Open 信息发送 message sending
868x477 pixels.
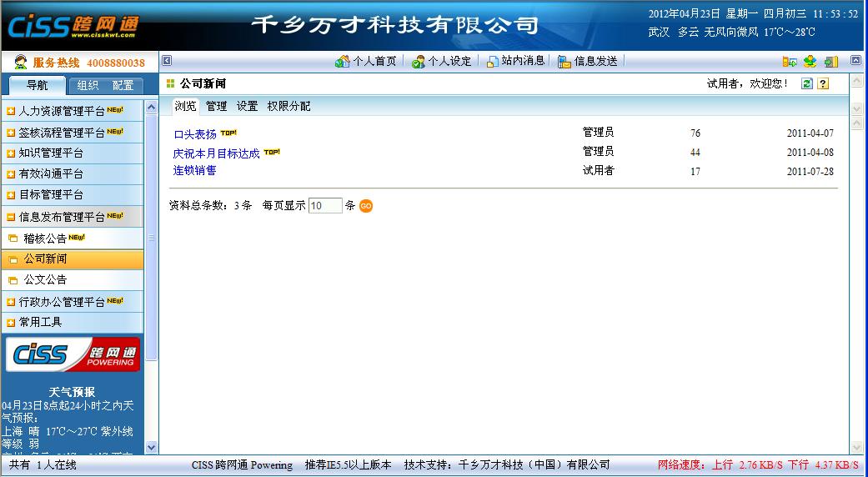pyautogui.click(x=587, y=62)
